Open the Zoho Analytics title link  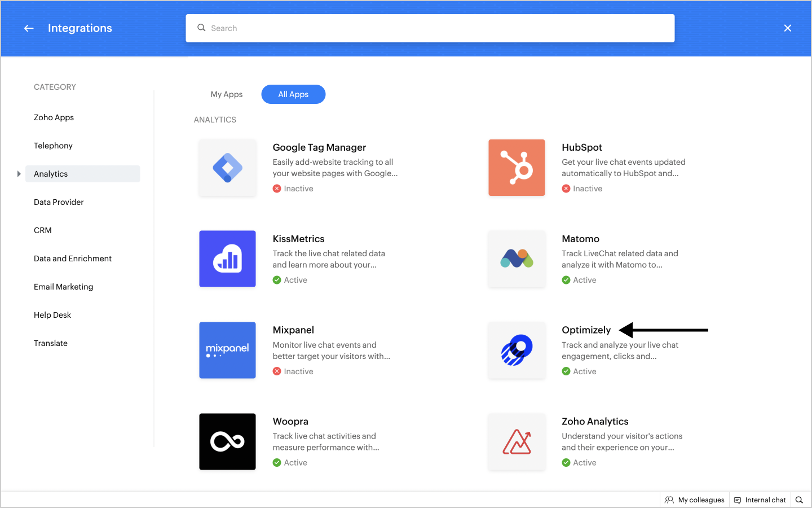[x=595, y=421]
